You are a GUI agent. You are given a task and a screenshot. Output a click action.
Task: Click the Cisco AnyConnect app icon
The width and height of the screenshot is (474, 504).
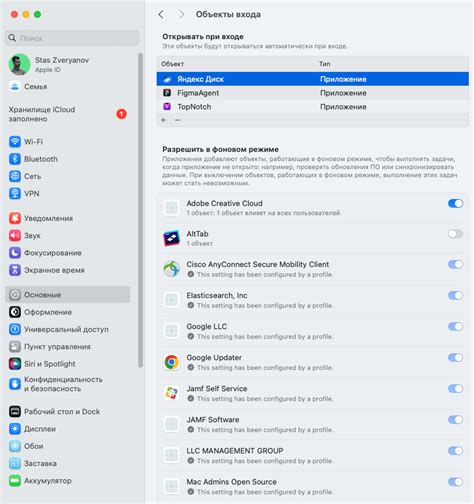point(171,269)
